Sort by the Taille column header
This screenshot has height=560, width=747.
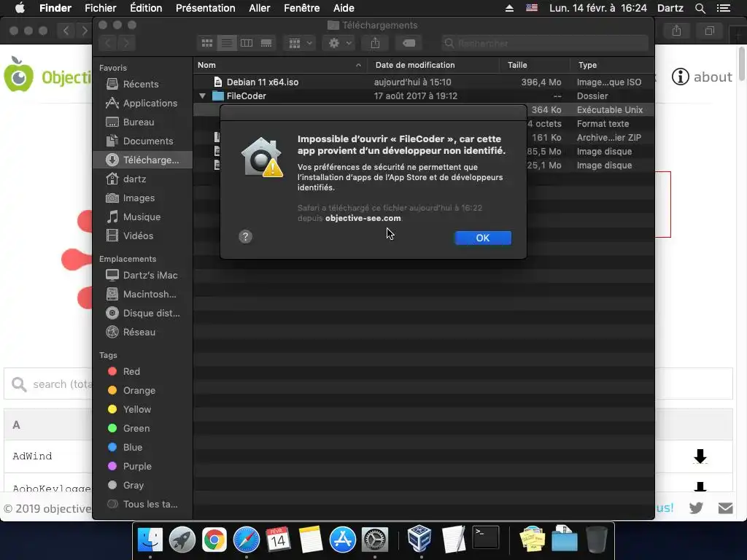click(x=535, y=65)
